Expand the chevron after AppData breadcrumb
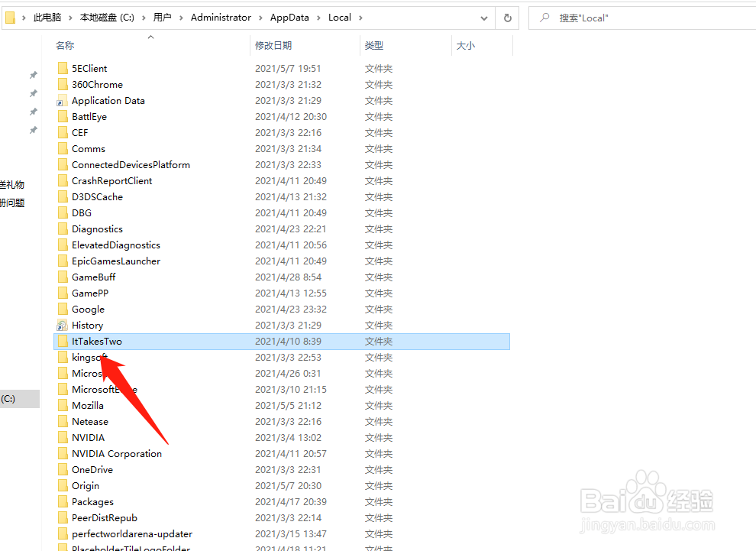 click(x=318, y=18)
